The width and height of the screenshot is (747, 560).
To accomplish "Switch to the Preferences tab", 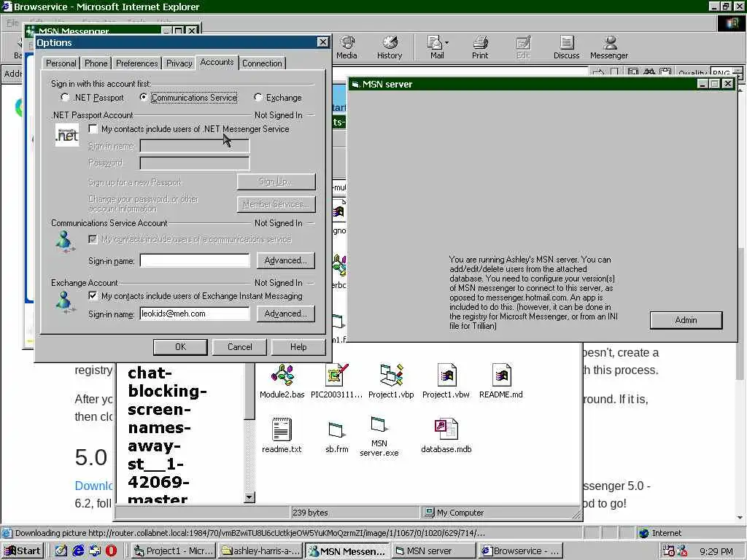I will tap(136, 63).
